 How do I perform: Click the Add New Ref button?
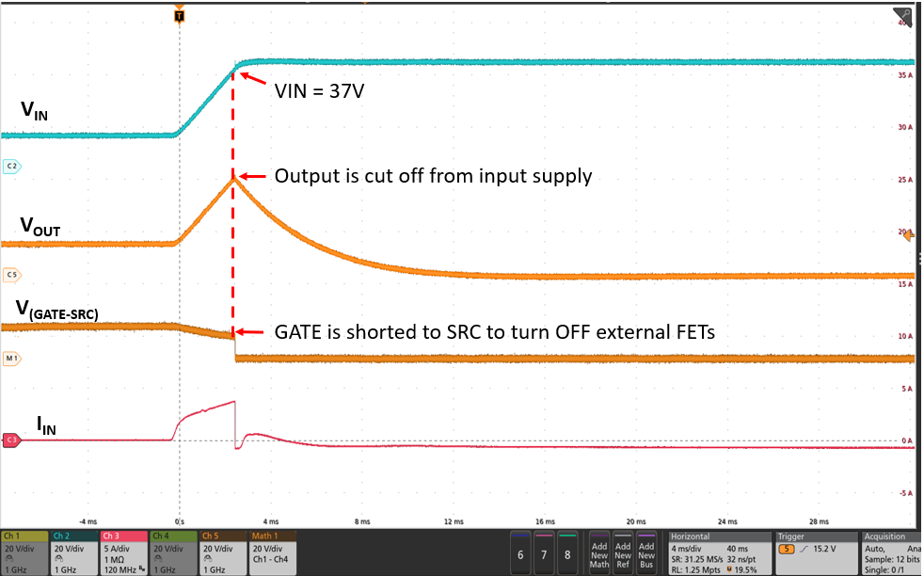pyautogui.click(x=623, y=552)
